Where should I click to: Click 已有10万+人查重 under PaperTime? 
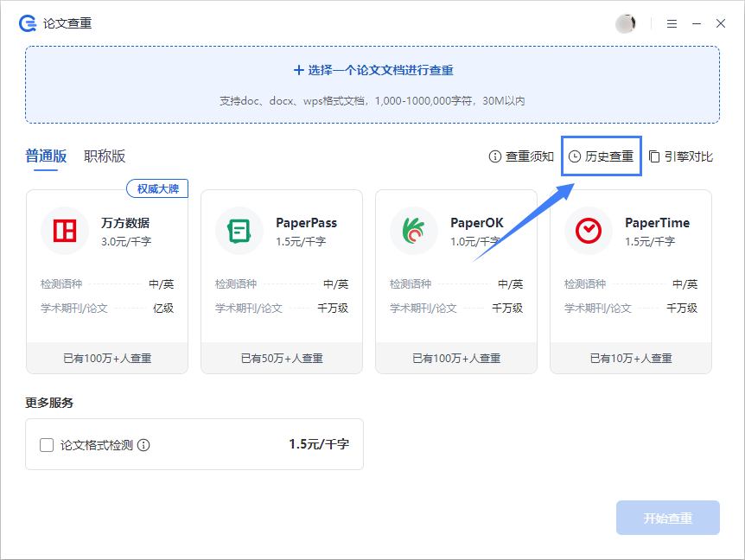pyautogui.click(x=631, y=358)
